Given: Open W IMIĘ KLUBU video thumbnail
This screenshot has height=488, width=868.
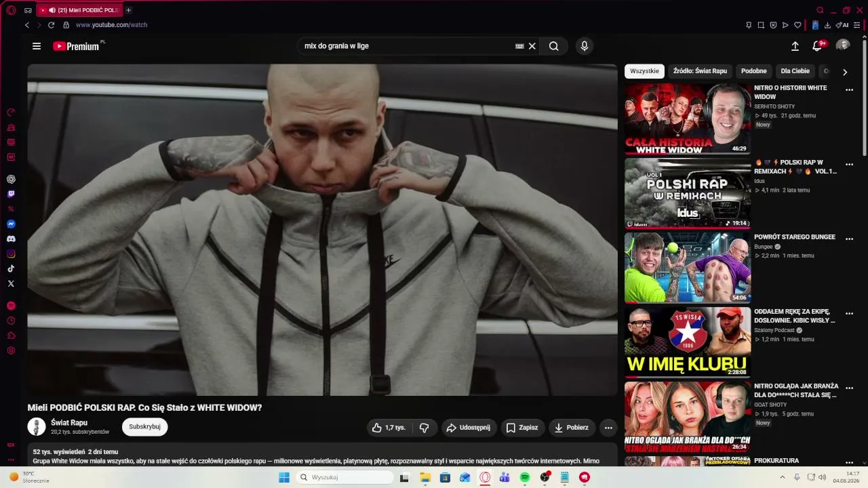Looking at the screenshot, I should [688, 342].
